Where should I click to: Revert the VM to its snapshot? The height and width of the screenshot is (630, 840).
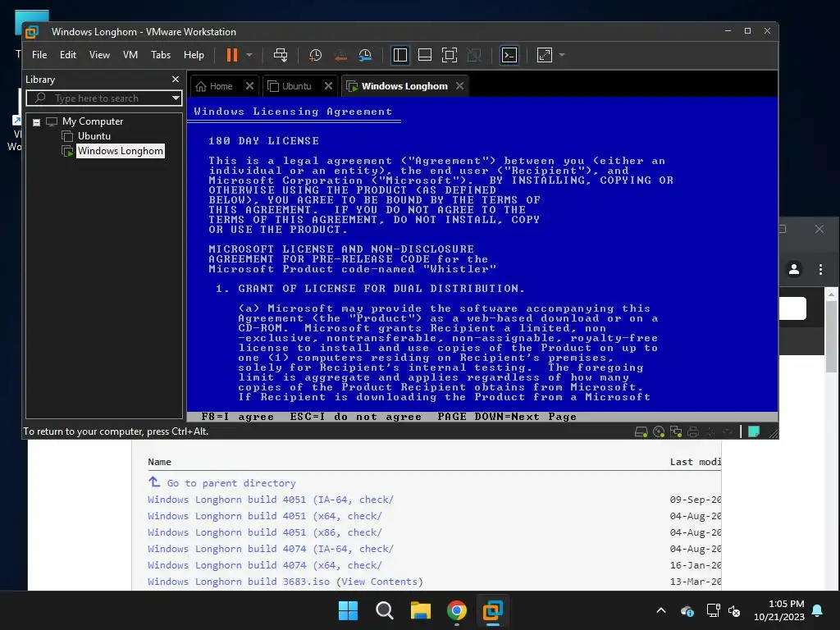(340, 55)
